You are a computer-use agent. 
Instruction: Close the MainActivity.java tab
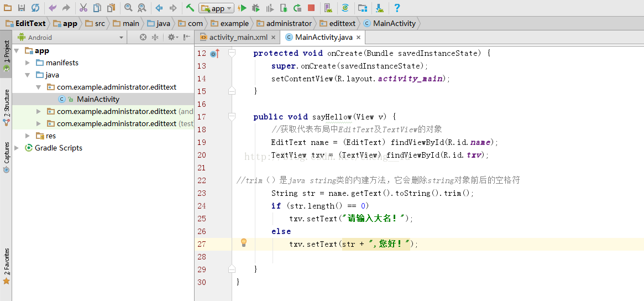point(358,38)
